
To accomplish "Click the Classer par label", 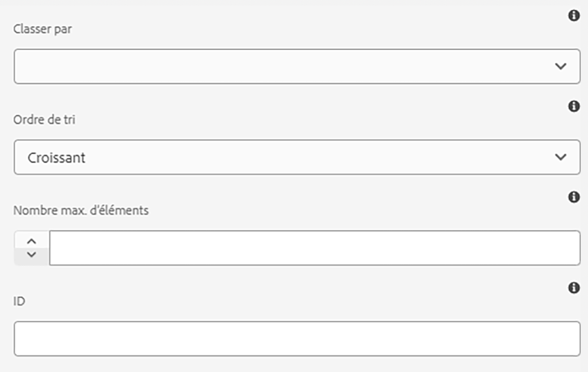I will pos(43,29).
